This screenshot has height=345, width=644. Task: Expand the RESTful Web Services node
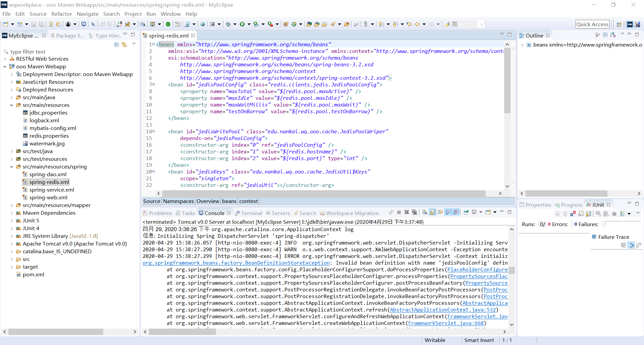click(5, 59)
